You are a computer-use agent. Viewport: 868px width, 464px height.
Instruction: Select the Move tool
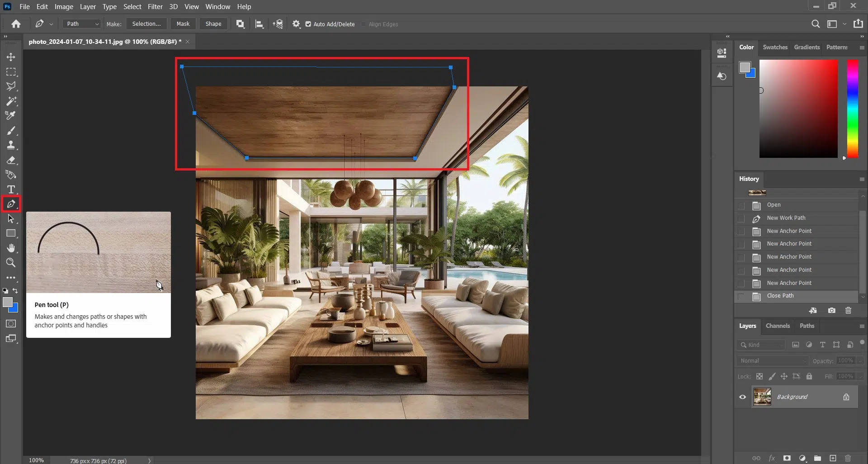pyautogui.click(x=11, y=57)
